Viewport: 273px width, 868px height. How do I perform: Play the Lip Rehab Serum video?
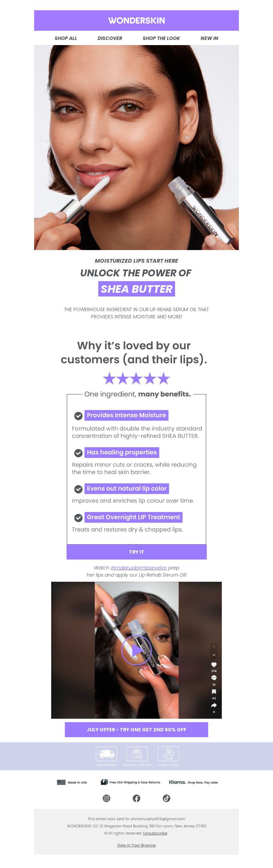136,650
